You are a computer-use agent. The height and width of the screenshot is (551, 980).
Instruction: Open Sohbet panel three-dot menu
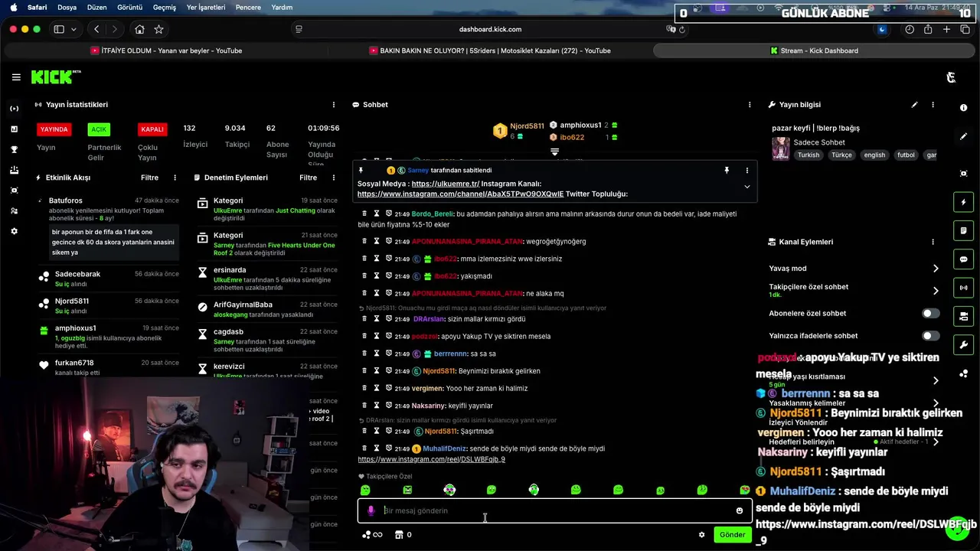pyautogui.click(x=749, y=105)
